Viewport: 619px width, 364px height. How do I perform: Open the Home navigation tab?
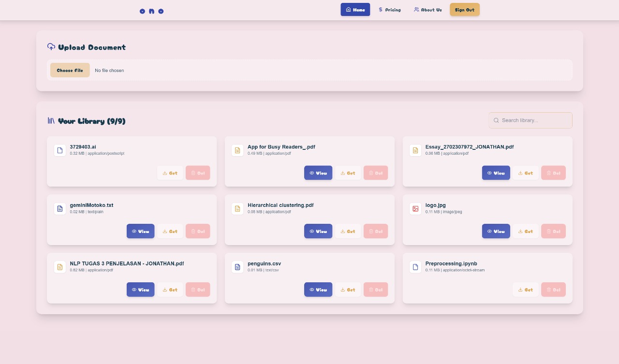click(x=355, y=10)
